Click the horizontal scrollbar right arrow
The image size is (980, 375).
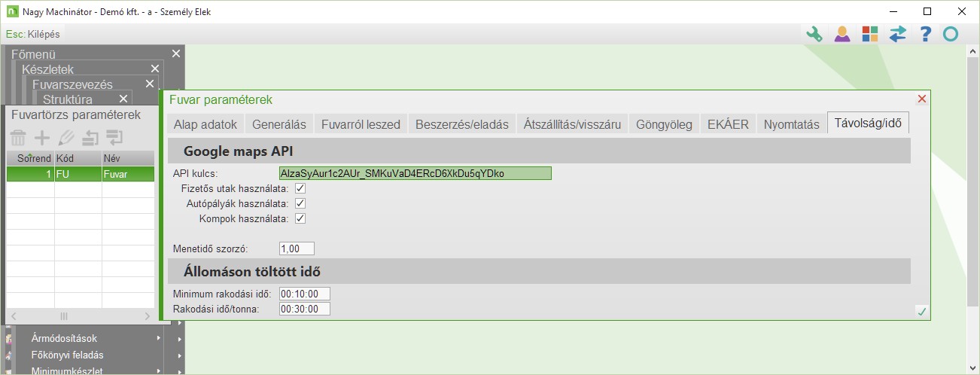point(147,316)
